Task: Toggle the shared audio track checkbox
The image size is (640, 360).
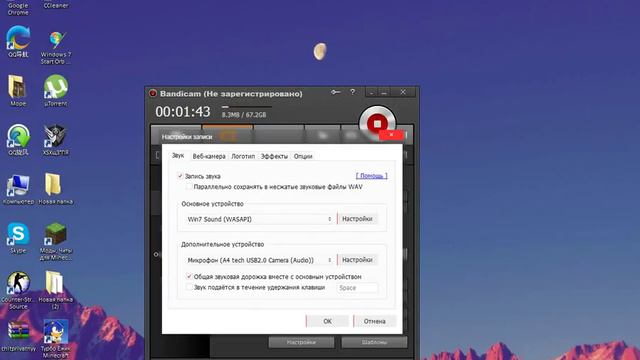Action: 189,276
